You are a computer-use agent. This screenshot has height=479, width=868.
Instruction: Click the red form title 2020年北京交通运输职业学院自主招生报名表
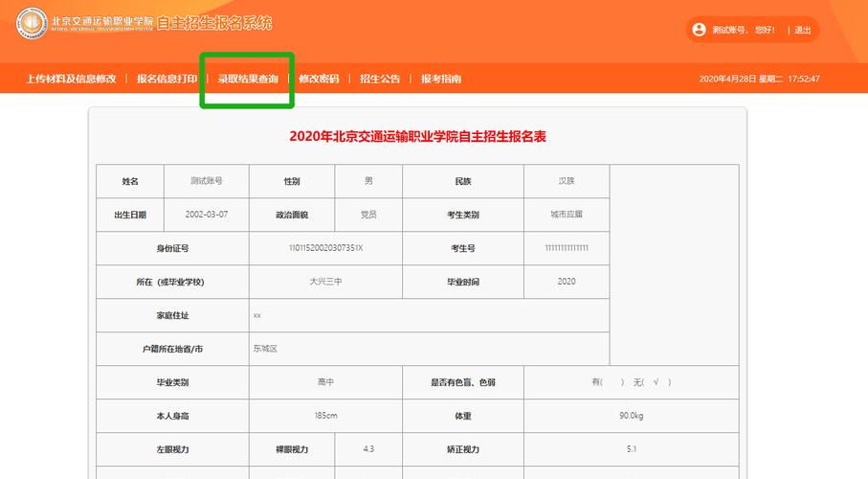(418, 136)
